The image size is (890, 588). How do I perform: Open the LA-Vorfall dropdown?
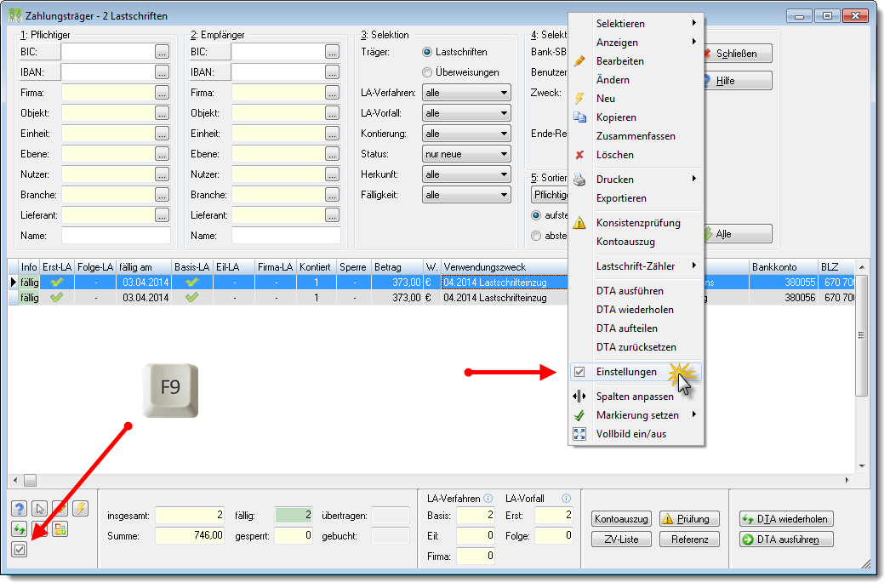point(466,113)
